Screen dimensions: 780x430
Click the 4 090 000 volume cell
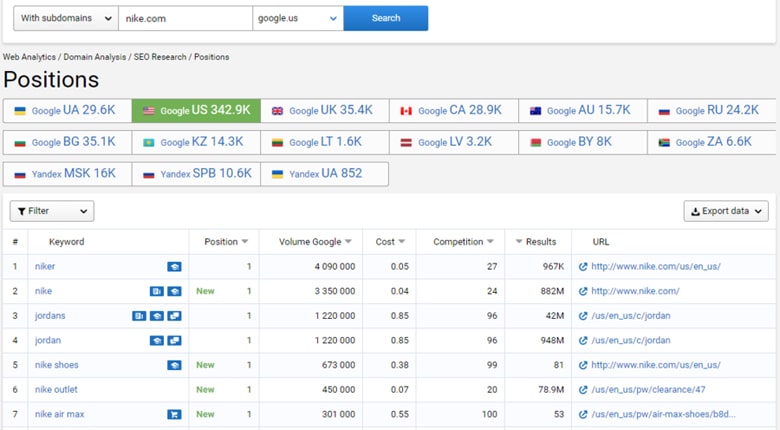[335, 267]
